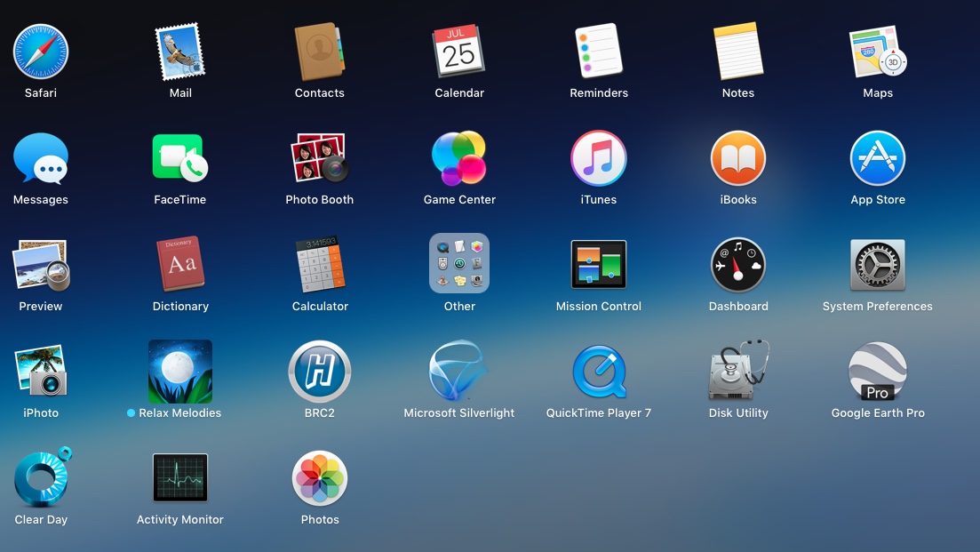
Task: Click the "Game Center" text label
Action: (x=458, y=199)
